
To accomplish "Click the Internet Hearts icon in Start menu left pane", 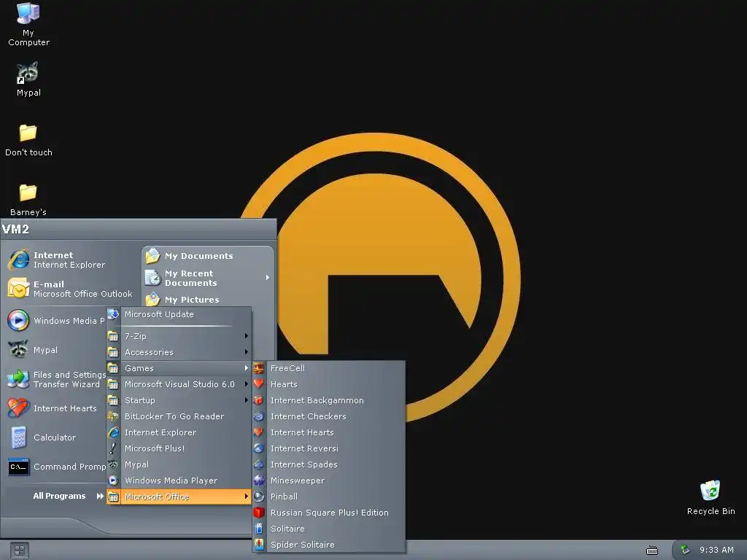I will pos(18,408).
